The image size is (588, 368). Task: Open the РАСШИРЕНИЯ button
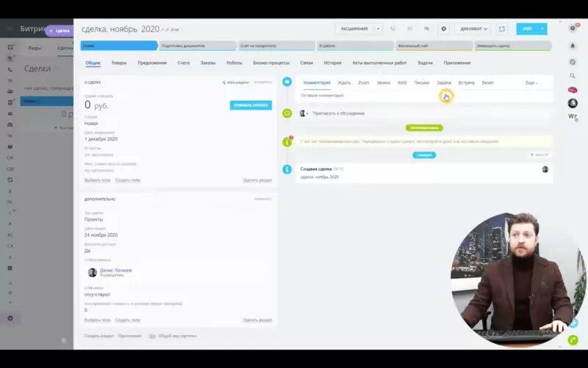click(354, 29)
